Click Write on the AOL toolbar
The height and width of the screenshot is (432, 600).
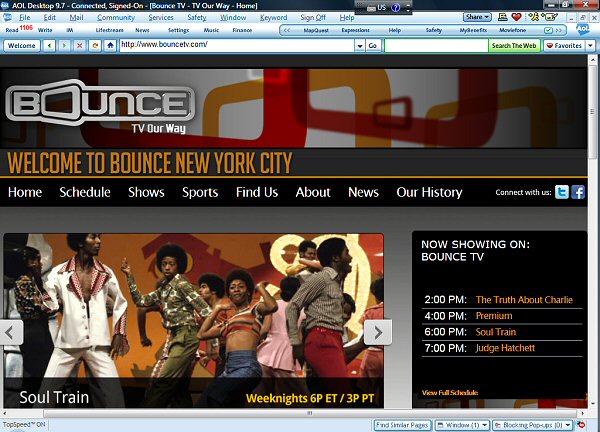point(45,30)
